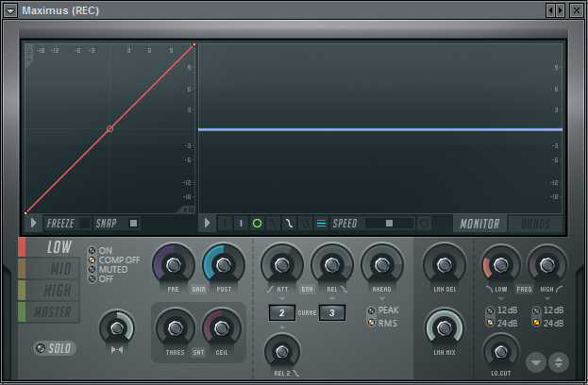The width and height of the screenshot is (588, 385).
Task: Toggle the dim double-curve display icon
Action: [x=305, y=224]
